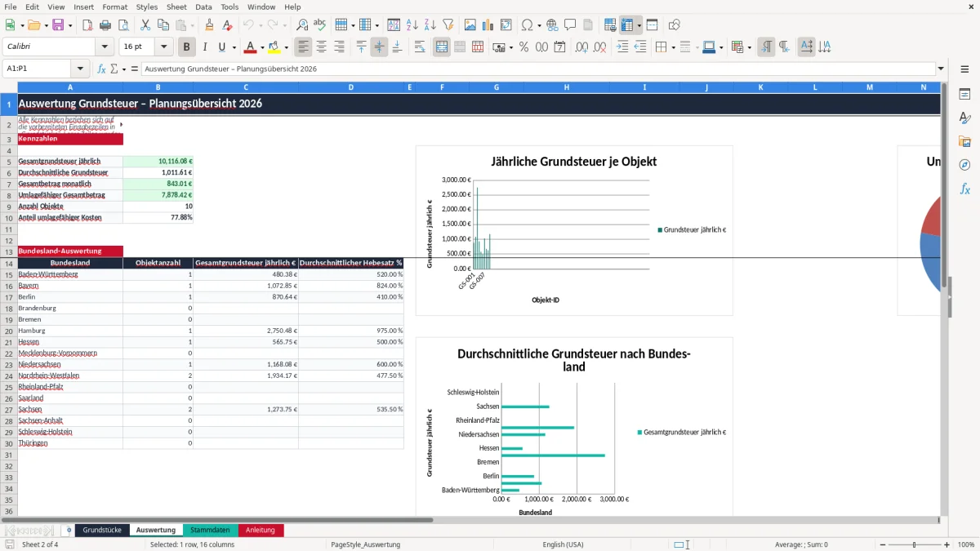Open the Name Box dropdown arrow

point(80,69)
